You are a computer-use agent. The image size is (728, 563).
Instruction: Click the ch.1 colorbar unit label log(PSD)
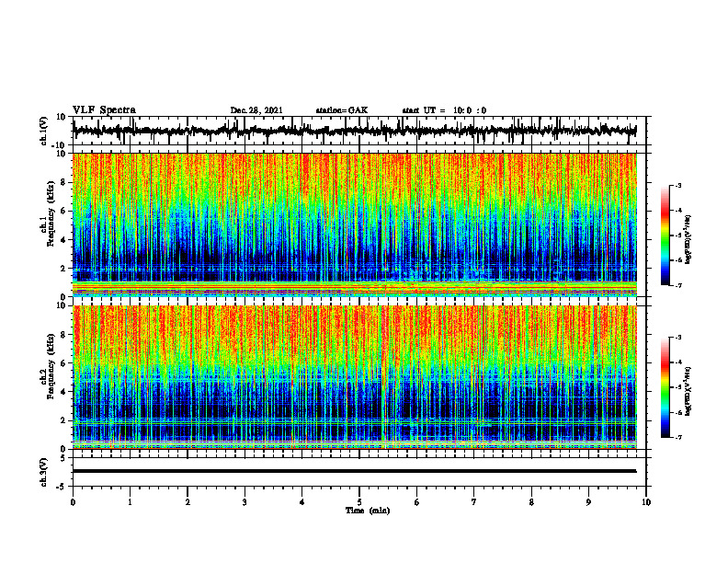point(688,239)
